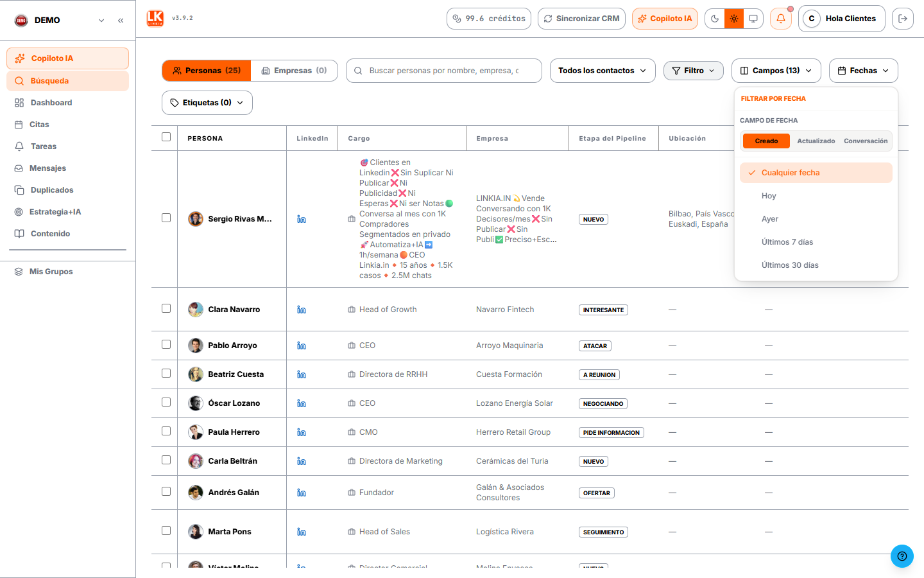This screenshot has height=578, width=924.
Task: Open Marta Pons LinkedIn icon
Action: [302, 532]
